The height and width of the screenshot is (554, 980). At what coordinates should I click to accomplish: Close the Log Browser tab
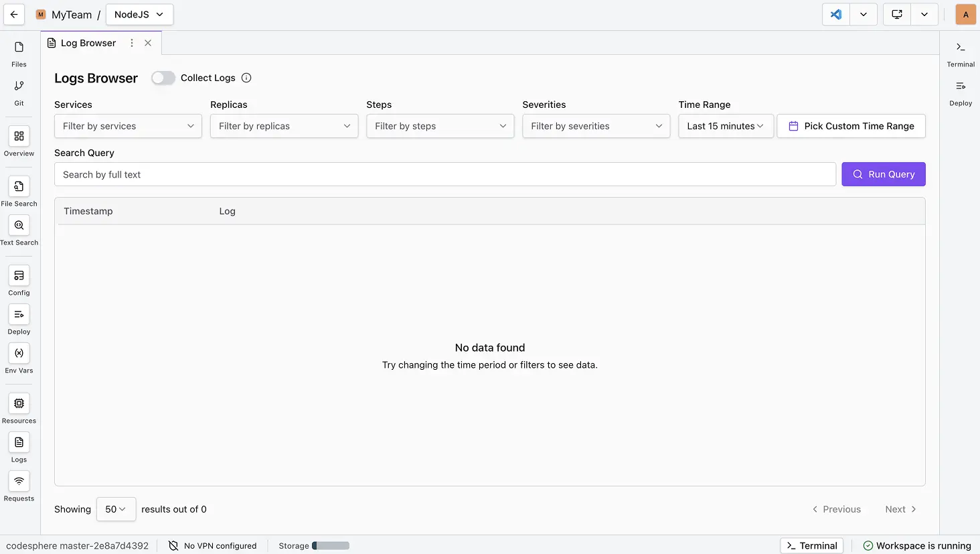point(148,43)
